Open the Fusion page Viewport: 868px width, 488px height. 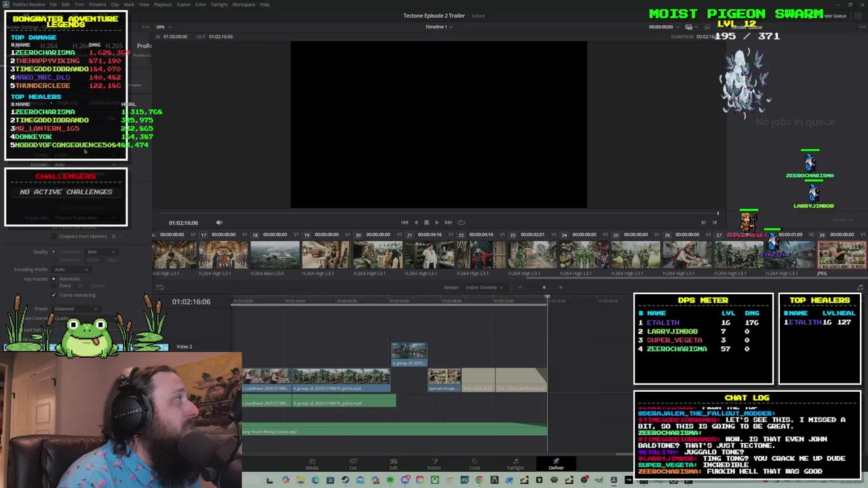coord(434,464)
